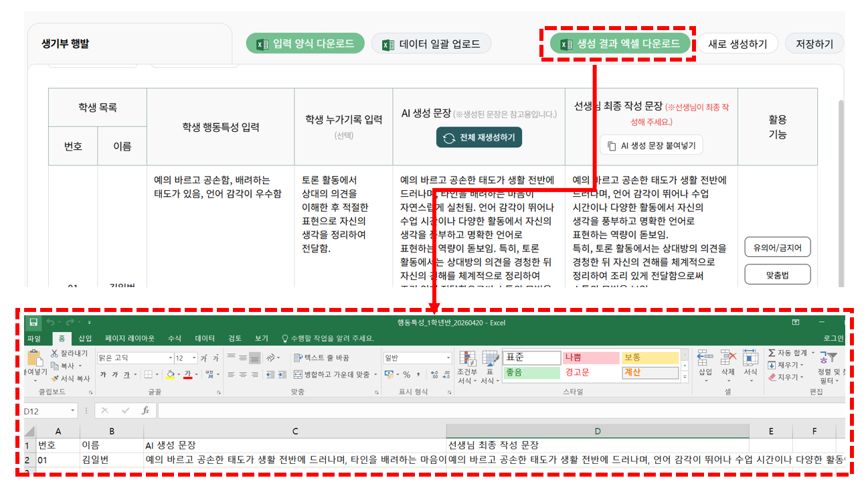
Task: Click the percent style icon
Action: (x=406, y=374)
